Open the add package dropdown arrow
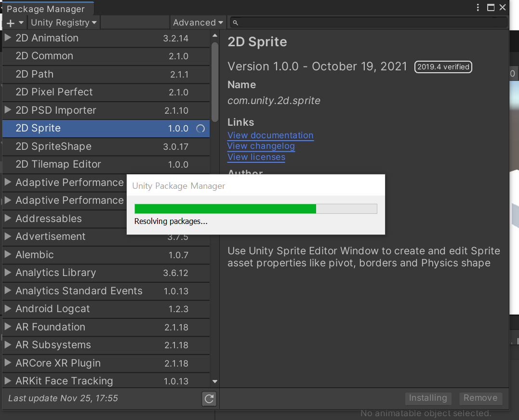Image resolution: width=519 pixels, height=420 pixels. pos(21,23)
